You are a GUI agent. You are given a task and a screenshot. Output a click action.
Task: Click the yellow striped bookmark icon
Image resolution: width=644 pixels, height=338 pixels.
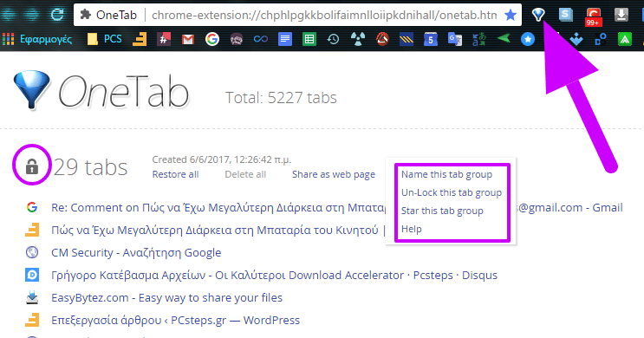point(407,39)
